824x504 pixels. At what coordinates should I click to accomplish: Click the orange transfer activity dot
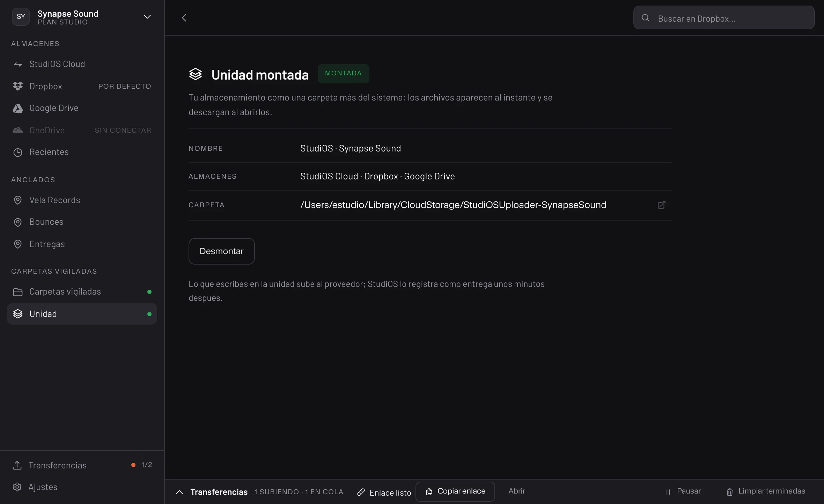133,465
